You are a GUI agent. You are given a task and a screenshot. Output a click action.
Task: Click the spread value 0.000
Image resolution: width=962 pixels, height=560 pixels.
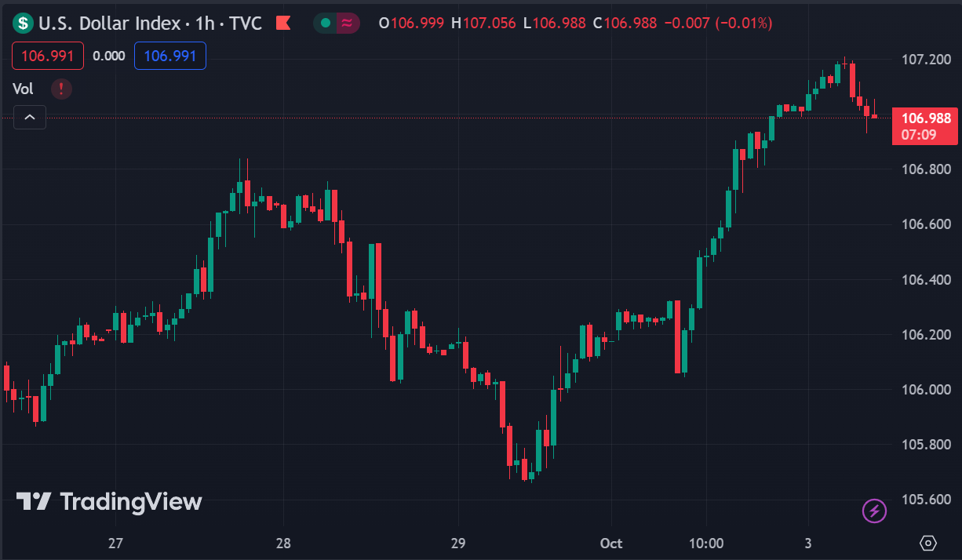point(108,56)
